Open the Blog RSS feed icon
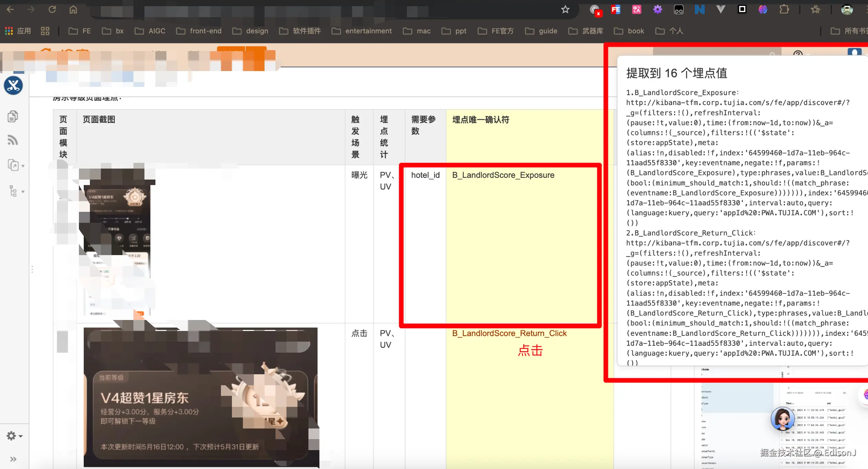This screenshot has height=469, width=868. (x=13, y=140)
